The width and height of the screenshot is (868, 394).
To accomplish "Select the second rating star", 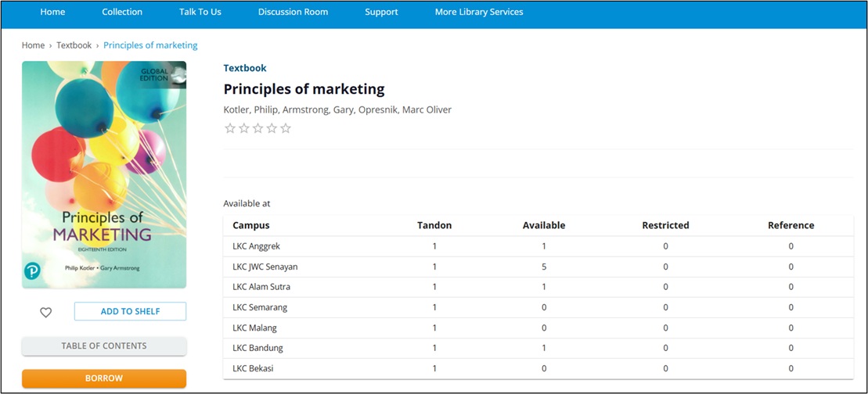I will [x=244, y=128].
